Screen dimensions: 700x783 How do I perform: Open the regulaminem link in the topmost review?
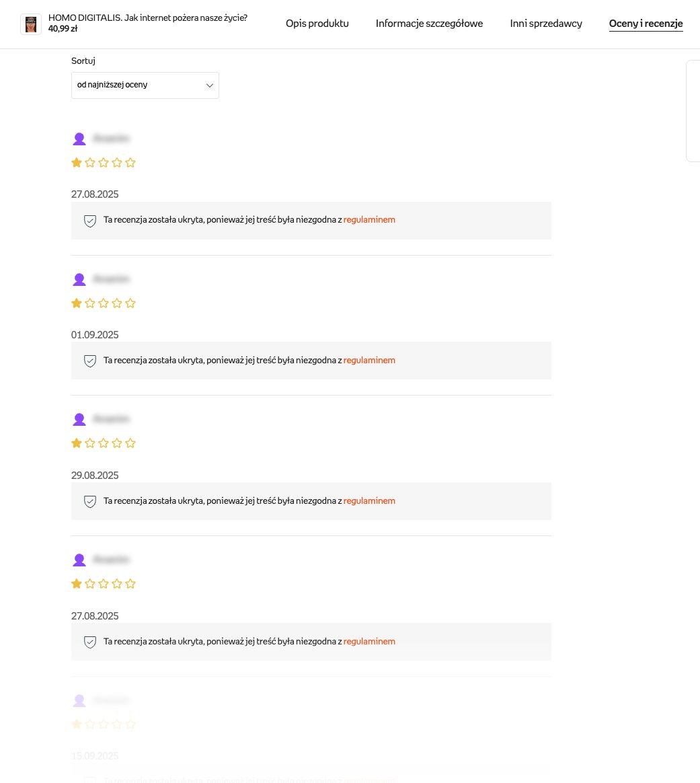tap(369, 220)
